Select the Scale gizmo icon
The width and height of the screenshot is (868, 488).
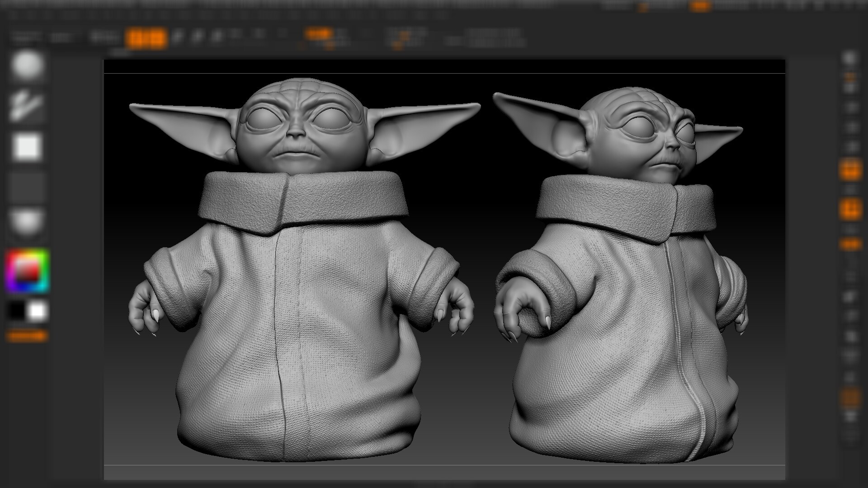pos(198,37)
